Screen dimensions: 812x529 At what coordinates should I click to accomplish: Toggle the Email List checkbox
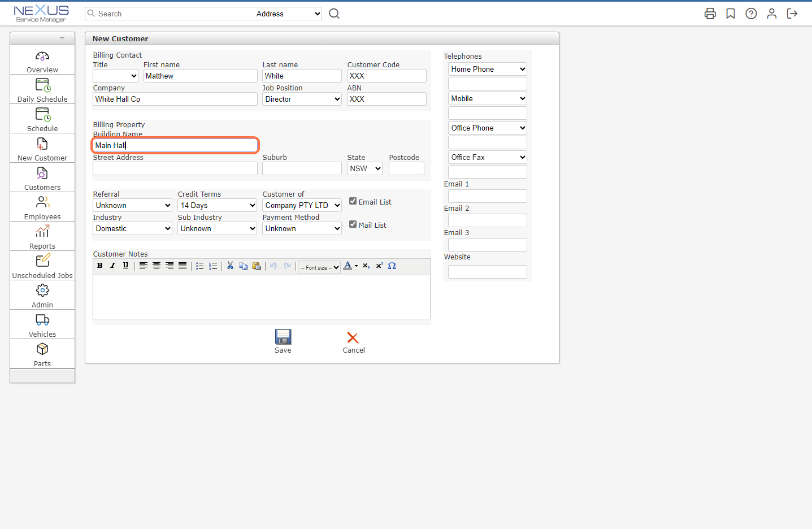coord(353,201)
